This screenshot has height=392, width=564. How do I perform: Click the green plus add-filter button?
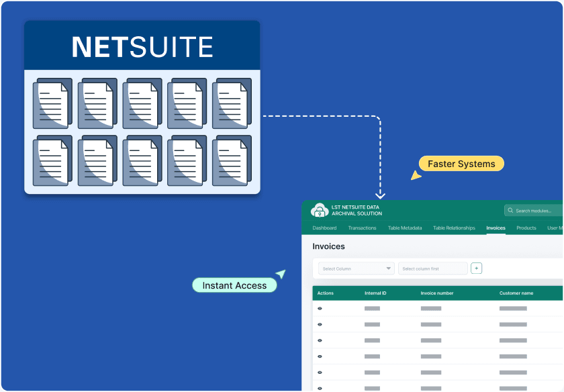476,268
